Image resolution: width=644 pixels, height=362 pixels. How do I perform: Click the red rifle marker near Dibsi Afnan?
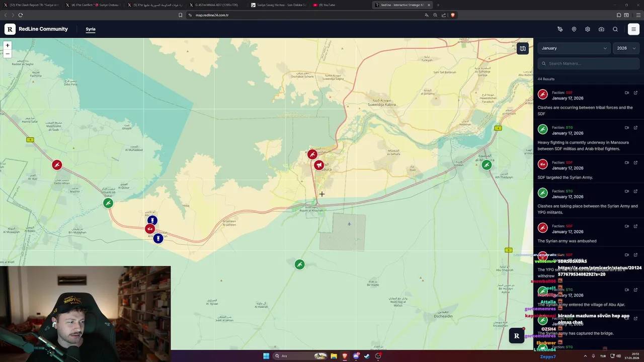(x=57, y=165)
